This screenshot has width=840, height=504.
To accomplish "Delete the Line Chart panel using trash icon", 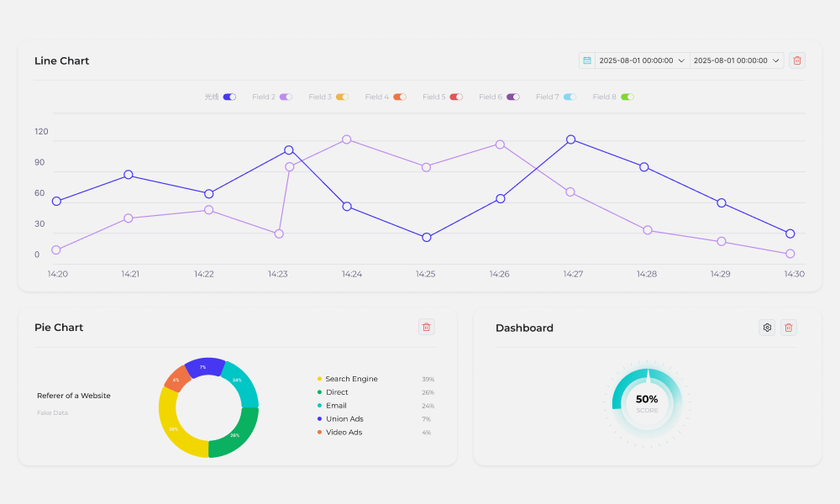I will pyautogui.click(x=797, y=60).
